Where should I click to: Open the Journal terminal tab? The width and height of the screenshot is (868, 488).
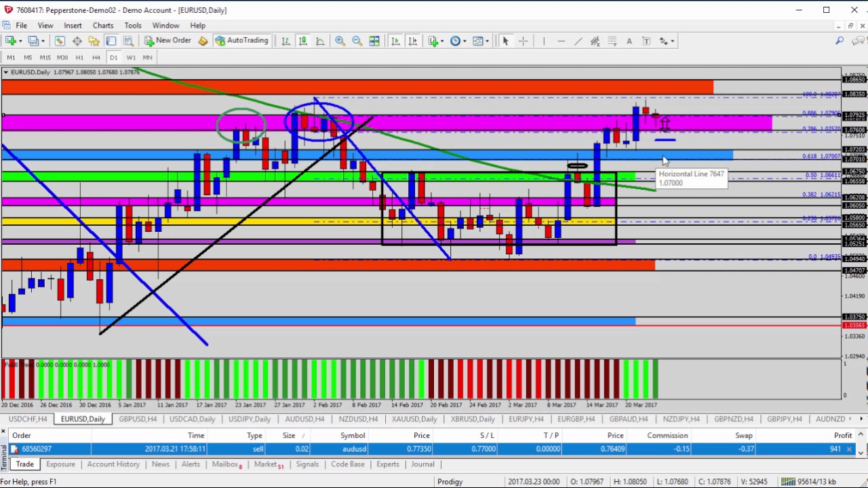coord(422,464)
